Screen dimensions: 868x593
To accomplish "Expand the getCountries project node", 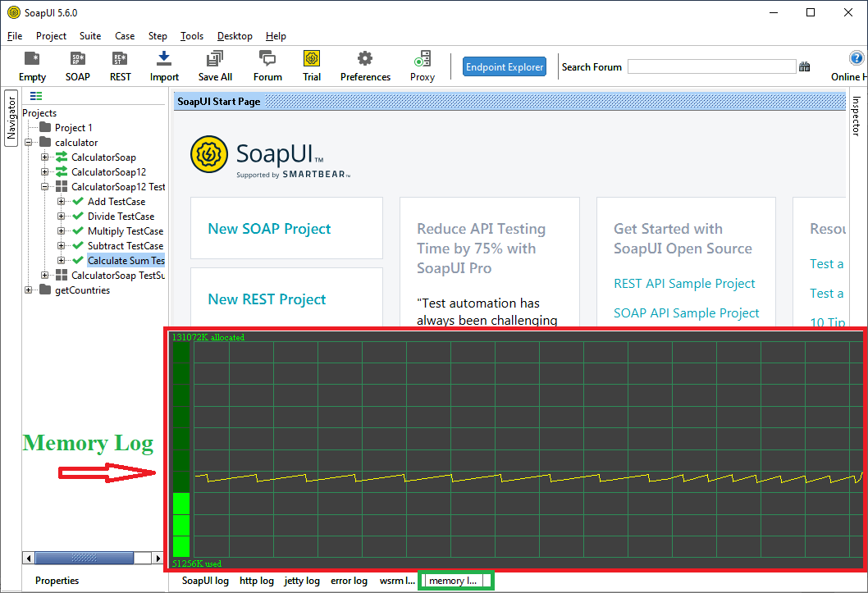I will (x=28, y=290).
